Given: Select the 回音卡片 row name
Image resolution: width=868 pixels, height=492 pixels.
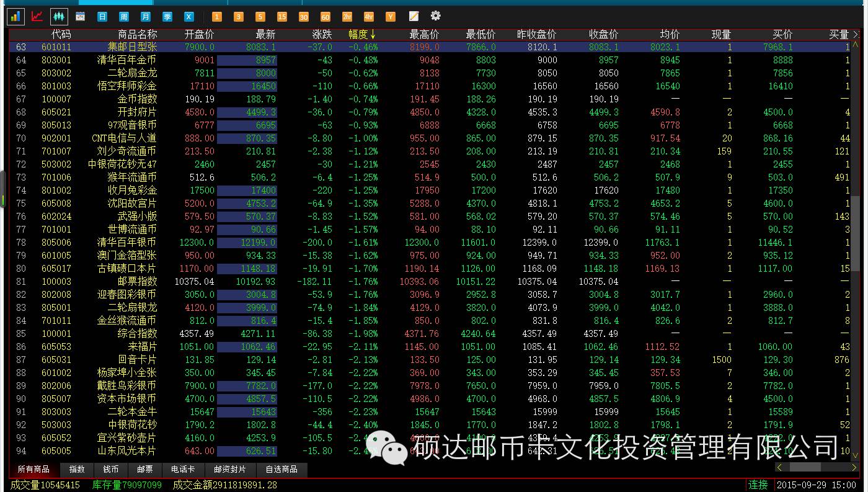Looking at the screenshot, I should coord(137,360).
